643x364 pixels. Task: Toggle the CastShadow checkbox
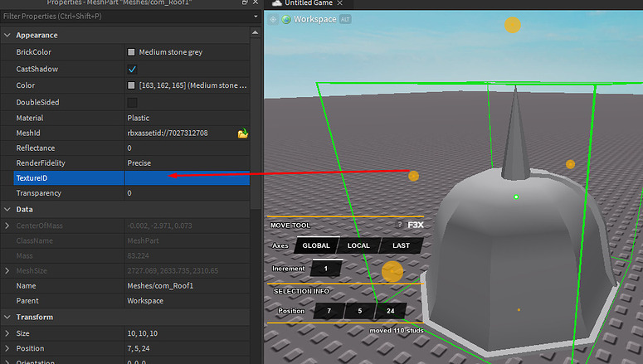coord(132,69)
